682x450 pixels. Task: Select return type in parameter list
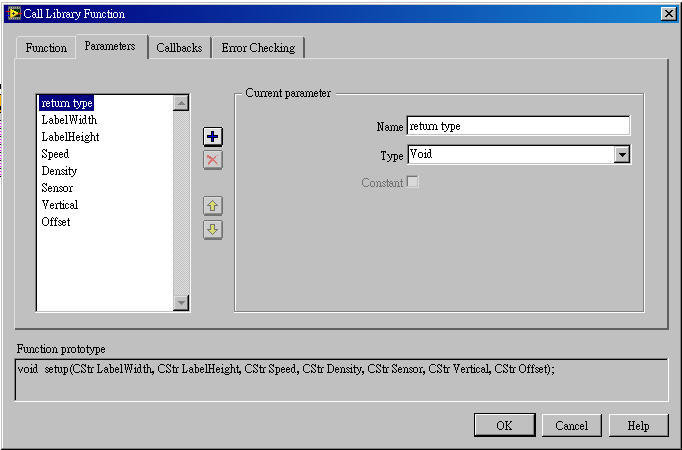67,103
